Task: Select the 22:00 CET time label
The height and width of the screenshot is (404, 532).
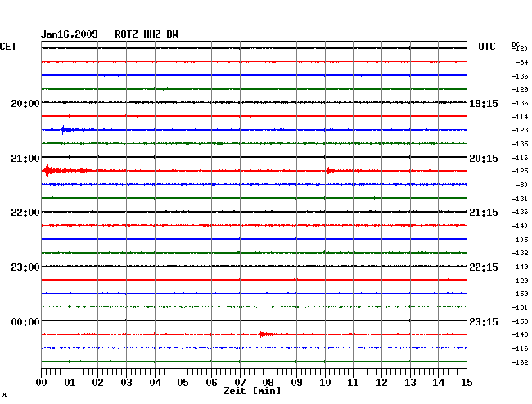Action: click(x=25, y=213)
